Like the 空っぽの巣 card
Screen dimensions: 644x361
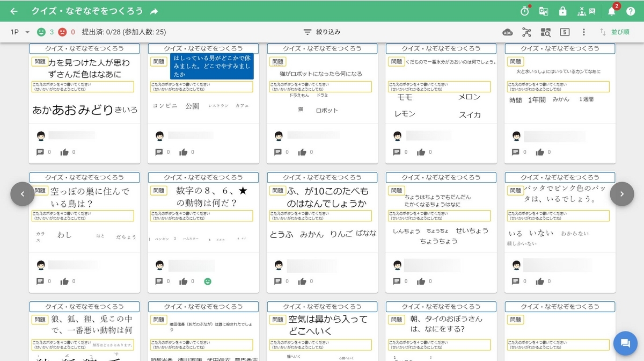coord(65,281)
